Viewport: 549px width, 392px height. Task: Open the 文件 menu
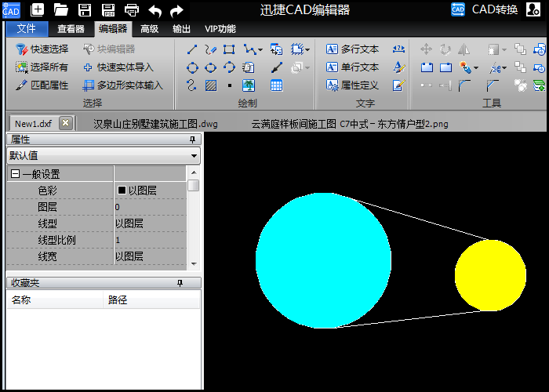tap(27, 29)
